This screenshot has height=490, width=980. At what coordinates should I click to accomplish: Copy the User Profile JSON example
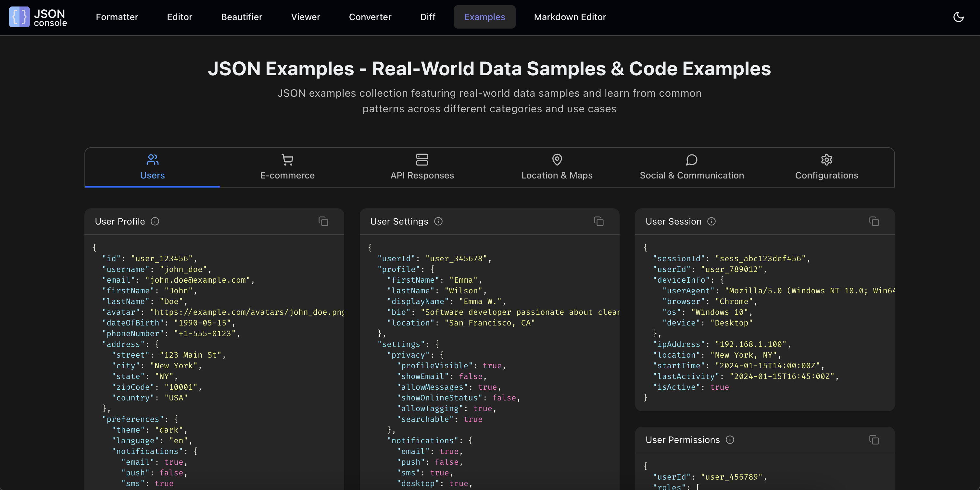coord(323,221)
